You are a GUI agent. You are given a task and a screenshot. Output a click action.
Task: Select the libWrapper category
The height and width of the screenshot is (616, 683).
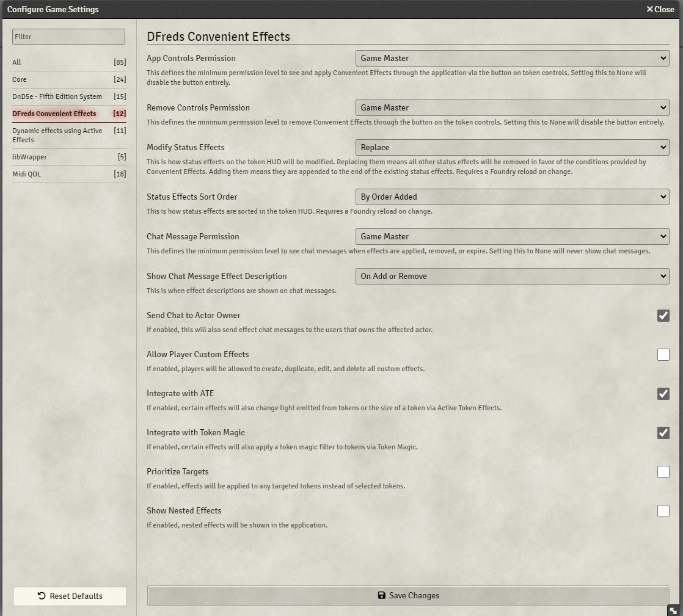click(69, 157)
